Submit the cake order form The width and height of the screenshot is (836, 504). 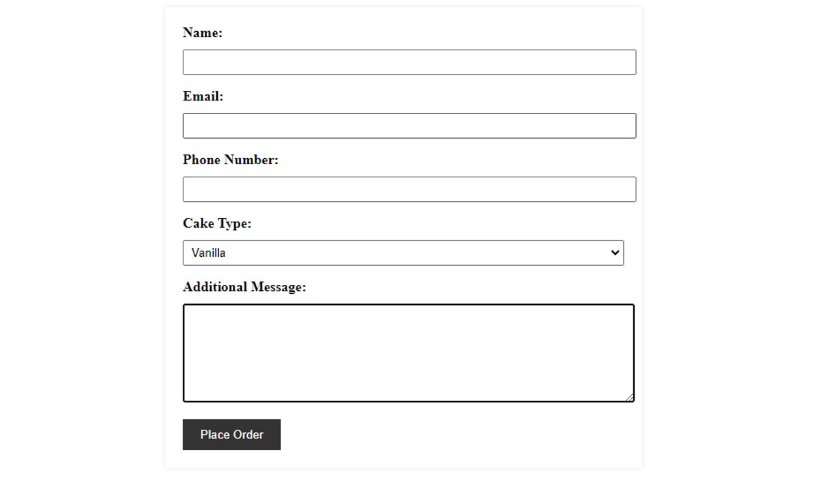coord(232,435)
